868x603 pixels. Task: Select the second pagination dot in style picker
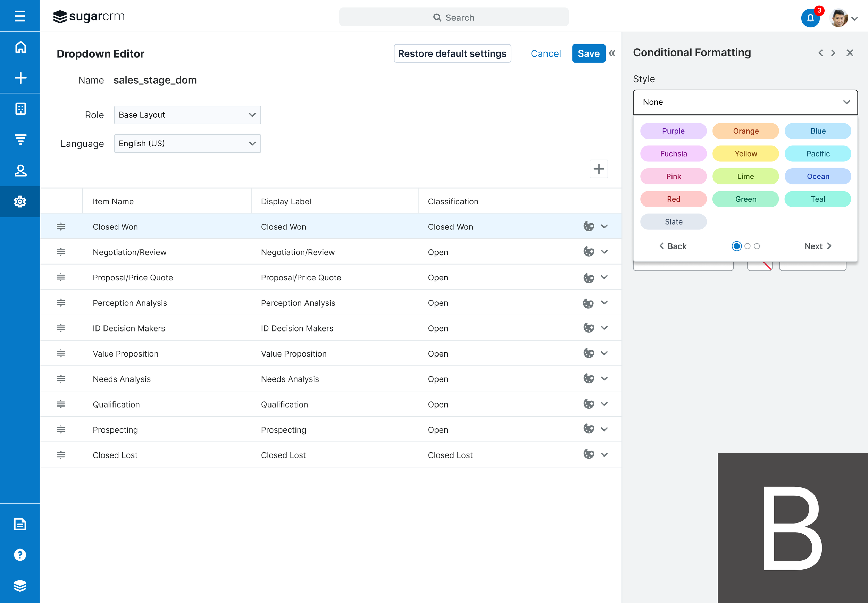click(x=747, y=246)
